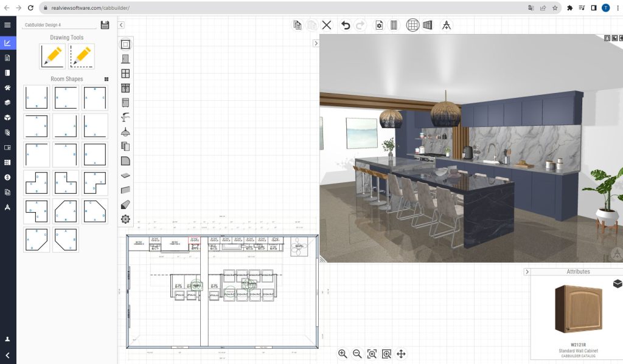Toggle Room Shapes grid layout icon
Image resolution: width=623 pixels, height=364 pixels.
pyautogui.click(x=106, y=79)
